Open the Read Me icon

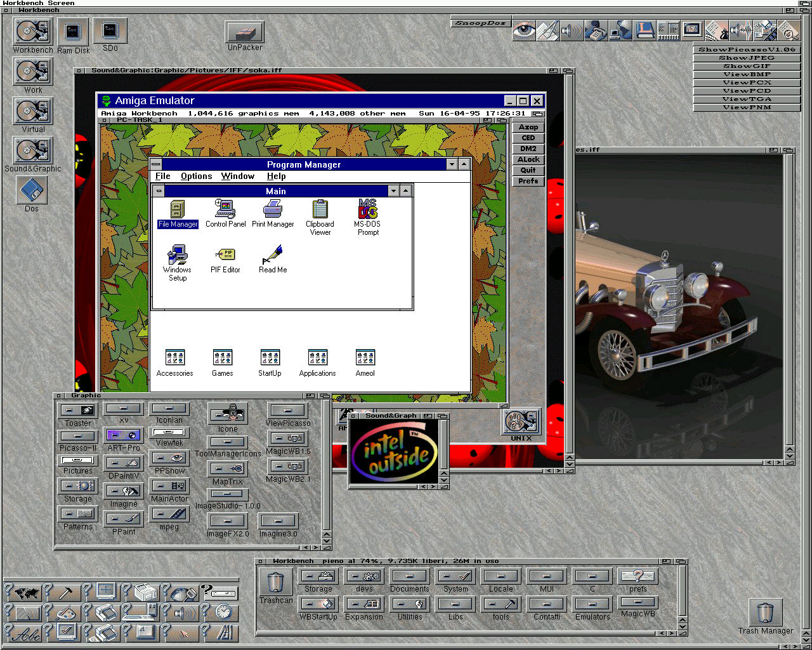(x=273, y=260)
